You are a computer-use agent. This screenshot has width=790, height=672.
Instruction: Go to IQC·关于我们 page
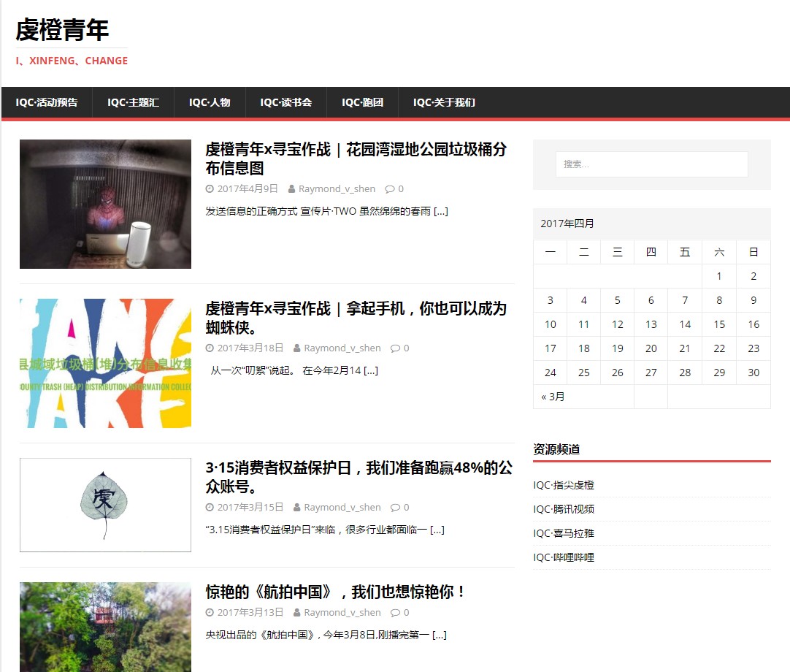444,102
